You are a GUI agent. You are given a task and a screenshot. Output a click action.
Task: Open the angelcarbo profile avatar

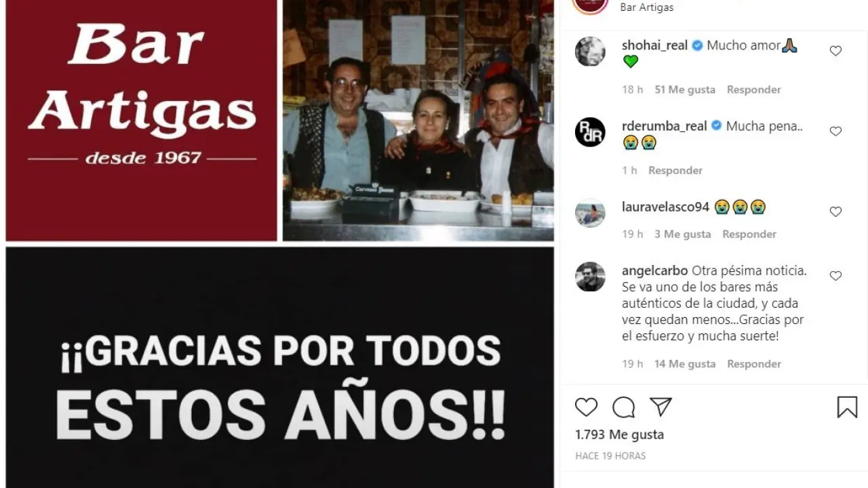tap(590, 277)
